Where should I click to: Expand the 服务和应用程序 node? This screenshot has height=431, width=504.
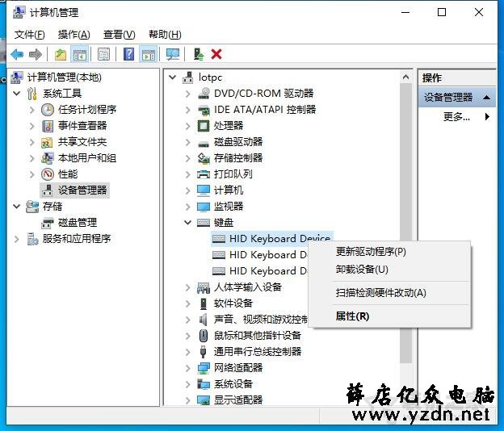coord(17,239)
